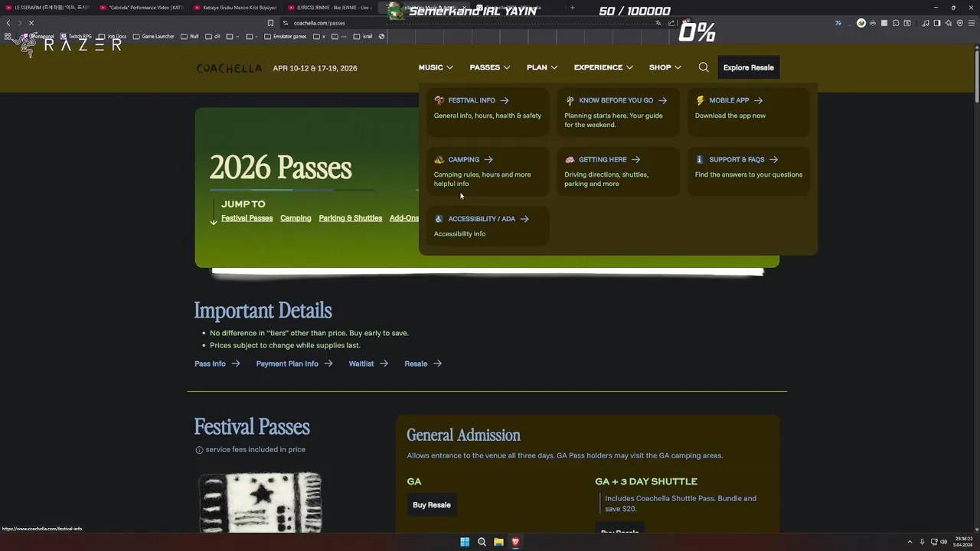Open FESTIVAL INFO menu item
Viewport: 980px width, 551px height.
(488, 112)
